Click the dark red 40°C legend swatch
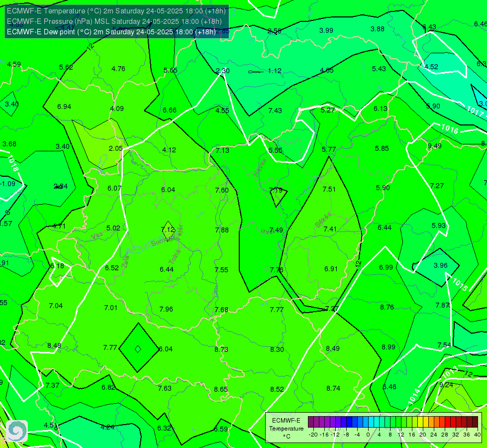The height and width of the screenshot is (448, 487). click(475, 422)
